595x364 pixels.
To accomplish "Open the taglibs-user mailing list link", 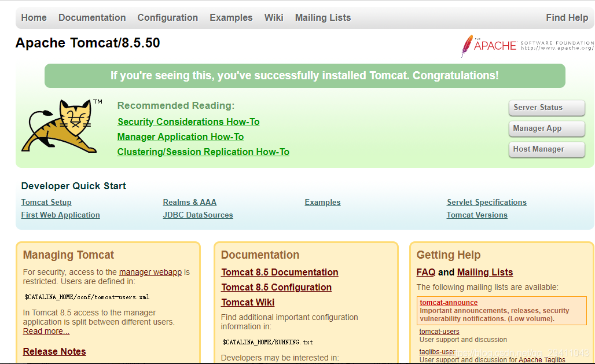I will tap(437, 352).
